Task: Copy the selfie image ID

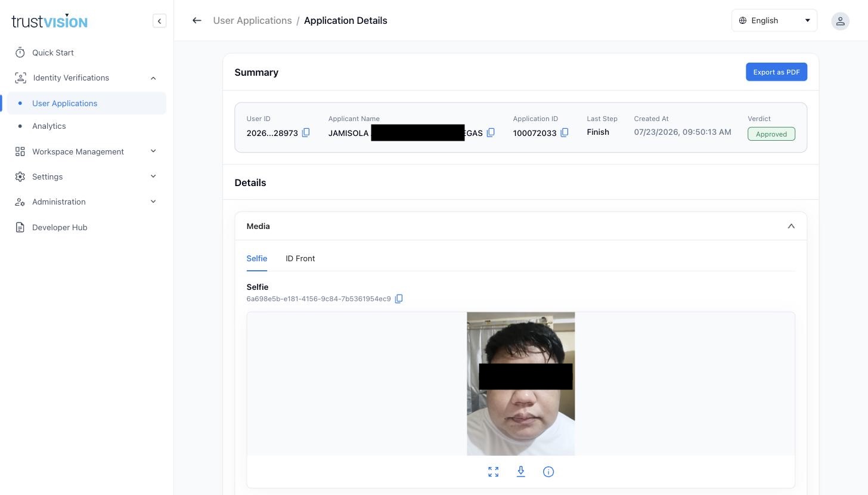Action: tap(399, 299)
